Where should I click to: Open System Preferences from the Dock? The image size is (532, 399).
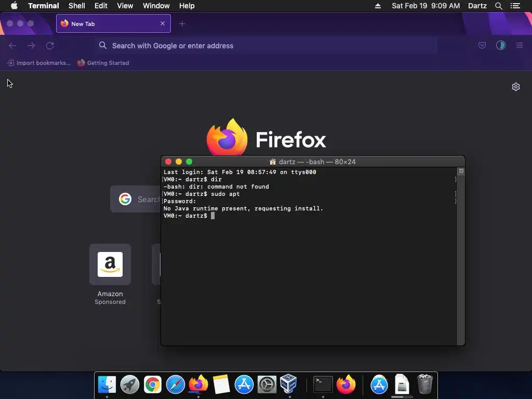tap(267, 385)
